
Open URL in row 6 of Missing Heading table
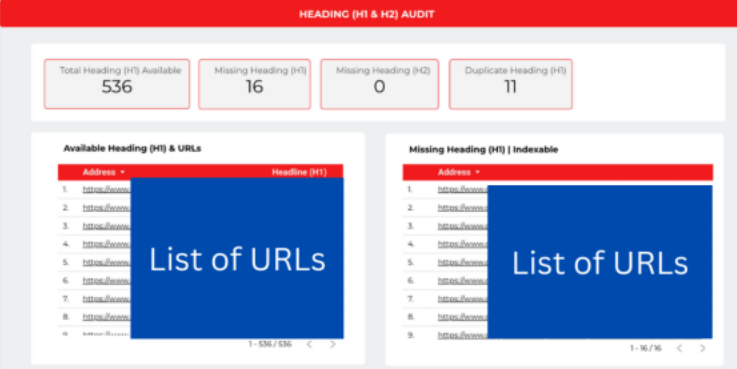tap(463, 281)
